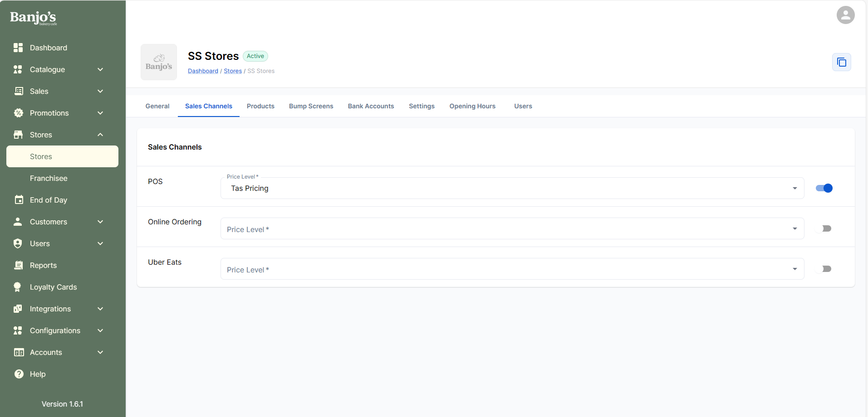This screenshot has width=868, height=417.
Task: Open the POS Price Level dropdown
Action: click(512, 188)
